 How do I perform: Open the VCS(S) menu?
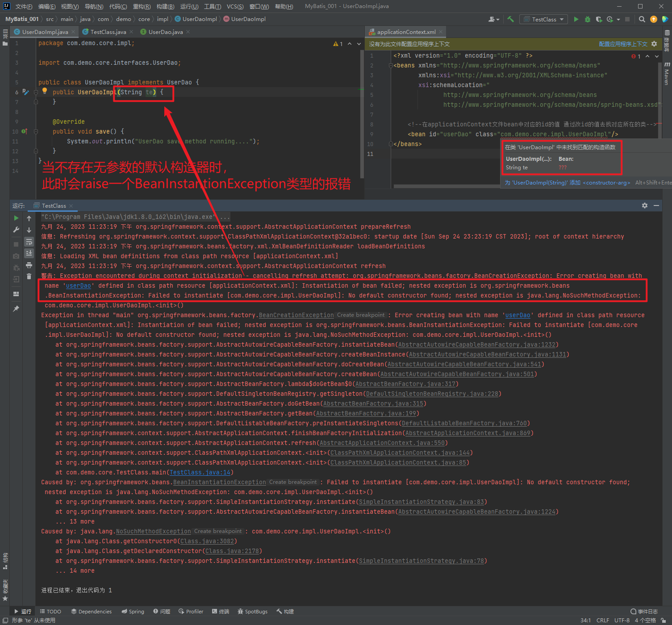[x=235, y=6]
